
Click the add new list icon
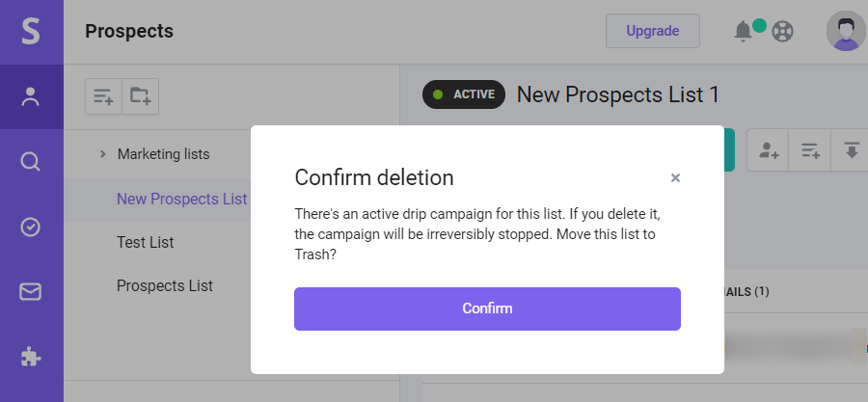tap(103, 96)
